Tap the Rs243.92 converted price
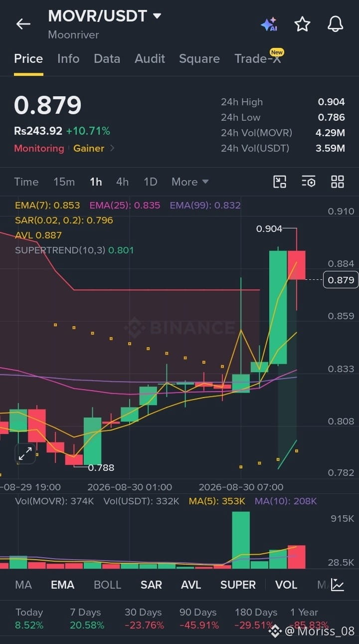The height and width of the screenshot is (644, 359). (x=38, y=131)
